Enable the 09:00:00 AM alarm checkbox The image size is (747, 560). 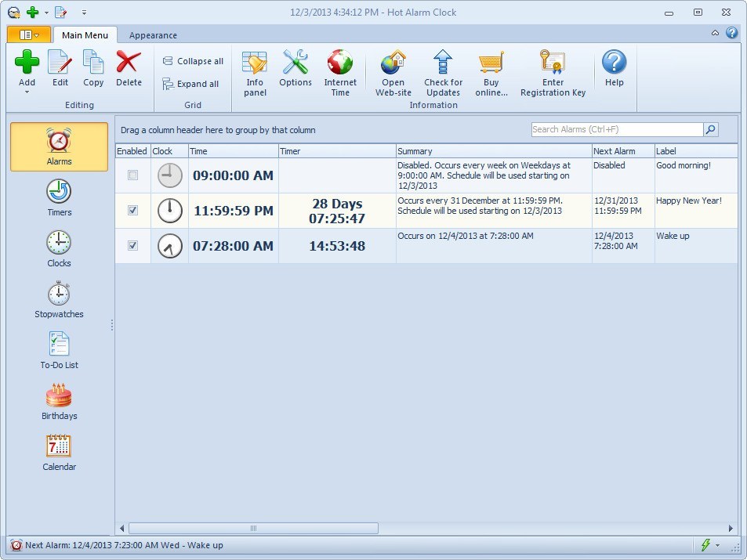(132, 175)
